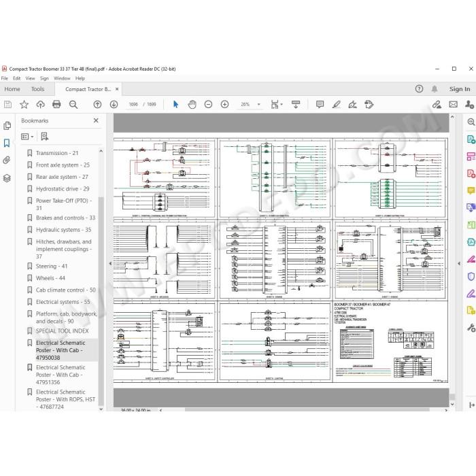Select the Hand pan tool

(x=192, y=105)
